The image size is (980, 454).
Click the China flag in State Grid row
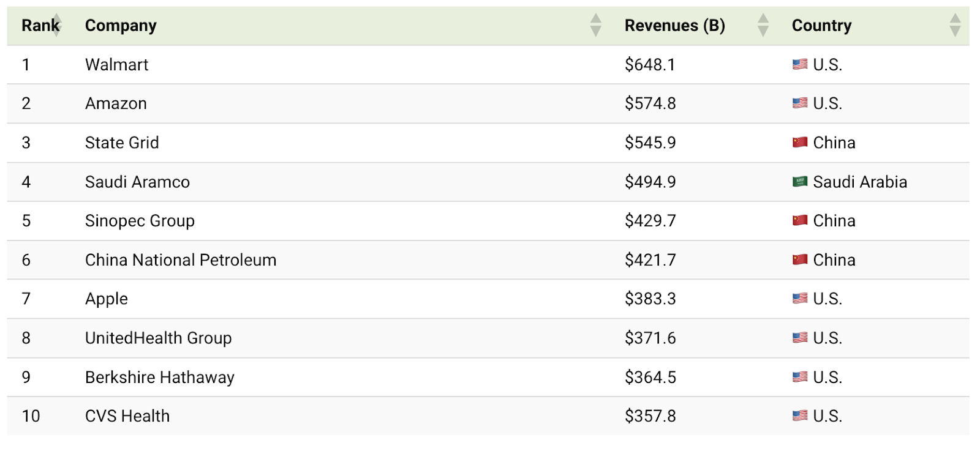(800, 143)
